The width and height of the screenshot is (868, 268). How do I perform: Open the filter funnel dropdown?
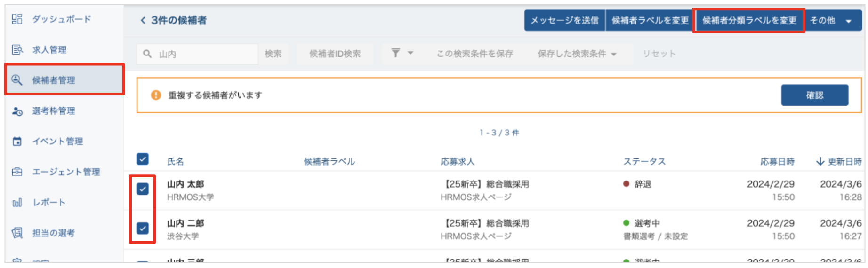402,53
